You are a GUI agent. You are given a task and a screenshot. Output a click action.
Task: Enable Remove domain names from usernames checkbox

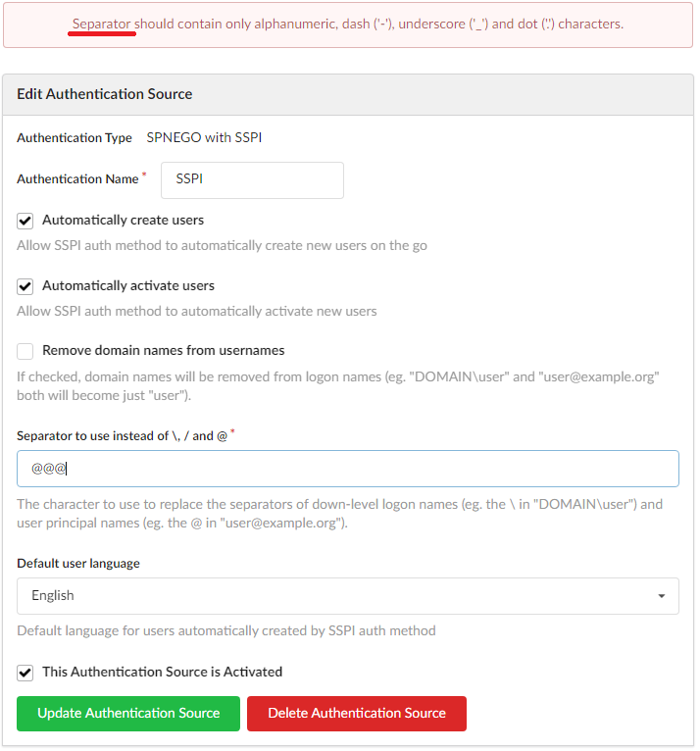tap(25, 351)
